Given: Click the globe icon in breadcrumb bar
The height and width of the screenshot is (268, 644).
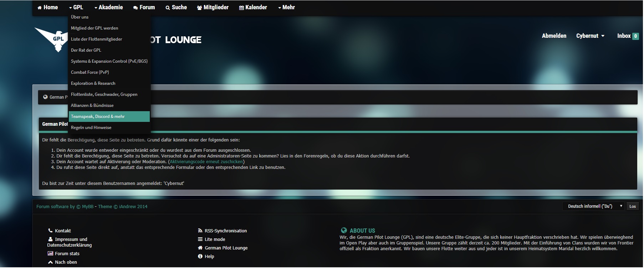Looking at the screenshot, I should [x=45, y=97].
